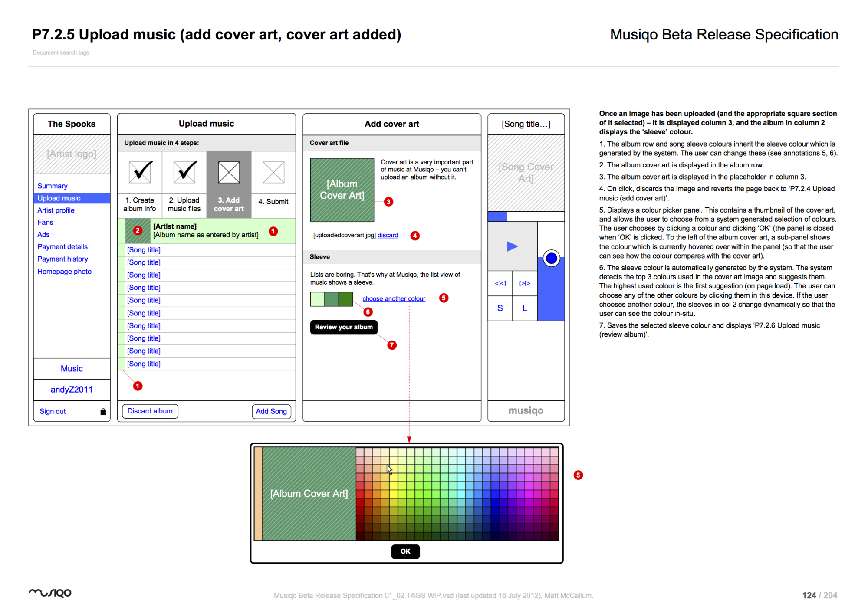Click the crossed box icon for Submit step
The width and height of the screenshot is (868, 613).
(273, 172)
